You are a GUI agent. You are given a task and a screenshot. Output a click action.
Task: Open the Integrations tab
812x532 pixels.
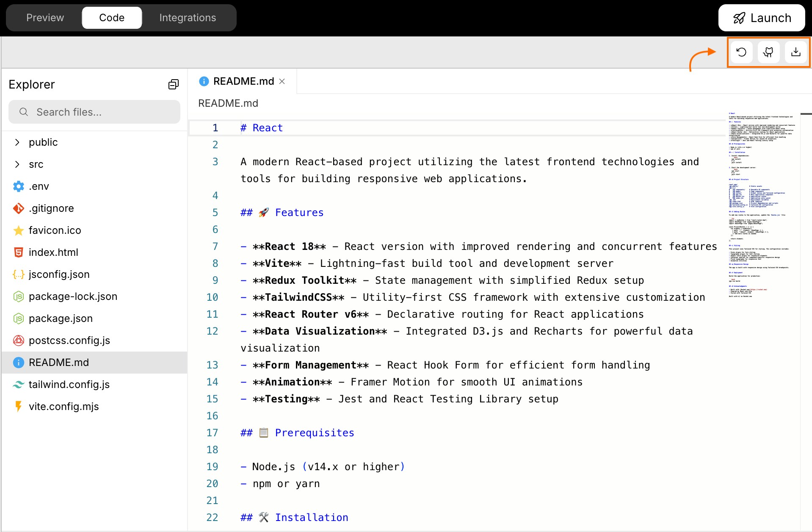188,18
